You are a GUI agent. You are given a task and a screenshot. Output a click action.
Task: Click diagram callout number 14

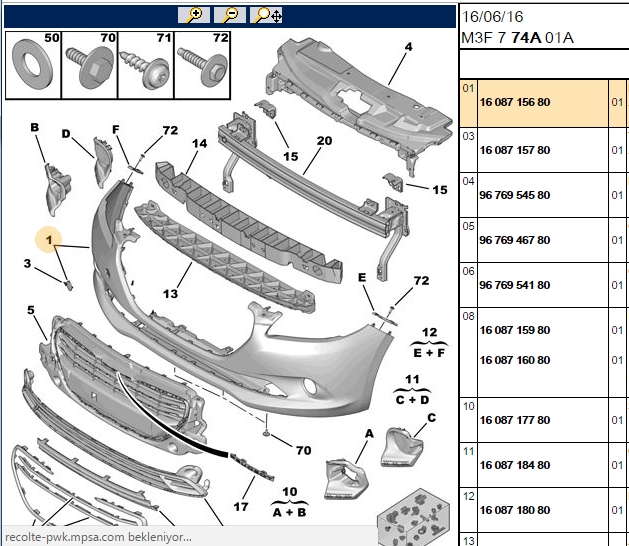199,143
